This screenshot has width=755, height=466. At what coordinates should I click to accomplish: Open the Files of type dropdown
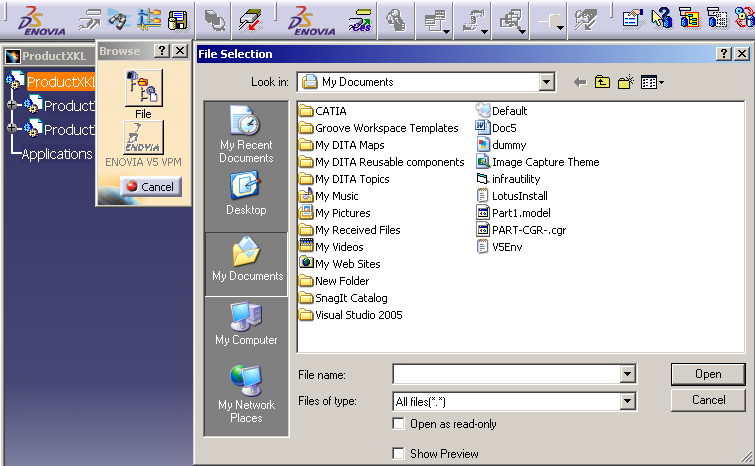(x=627, y=401)
